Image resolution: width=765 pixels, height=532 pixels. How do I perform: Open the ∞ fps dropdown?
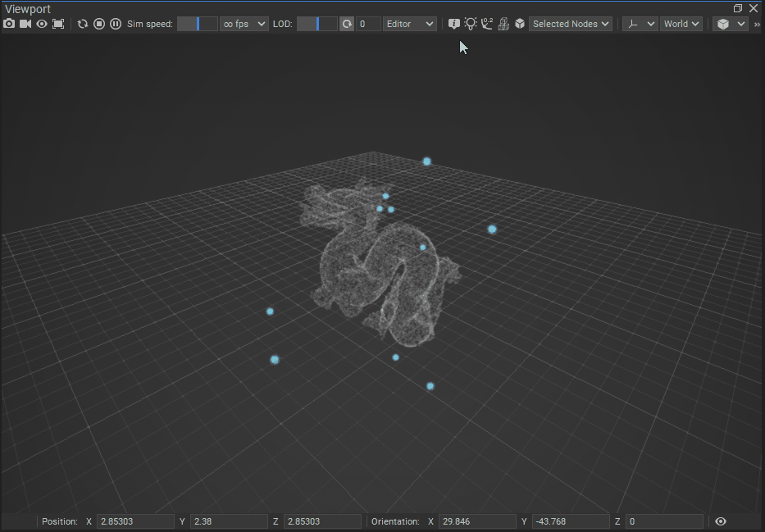pos(244,24)
